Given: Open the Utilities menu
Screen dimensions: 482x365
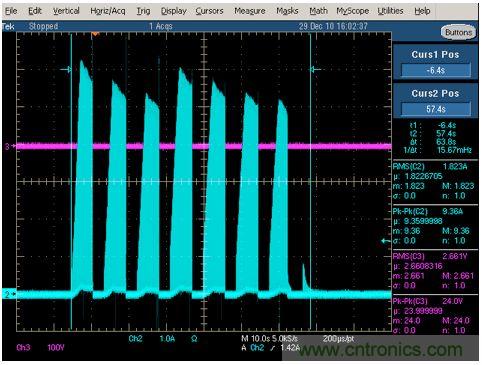Looking at the screenshot, I should [x=390, y=11].
